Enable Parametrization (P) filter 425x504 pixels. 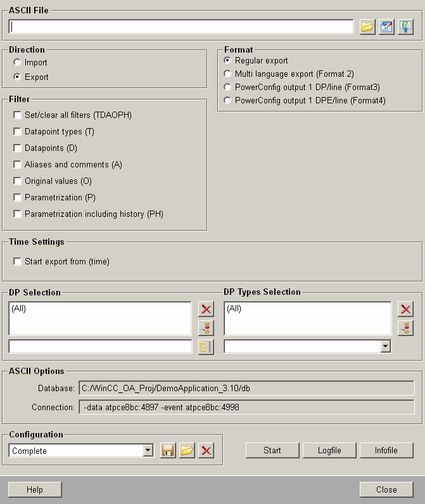pos(54,197)
